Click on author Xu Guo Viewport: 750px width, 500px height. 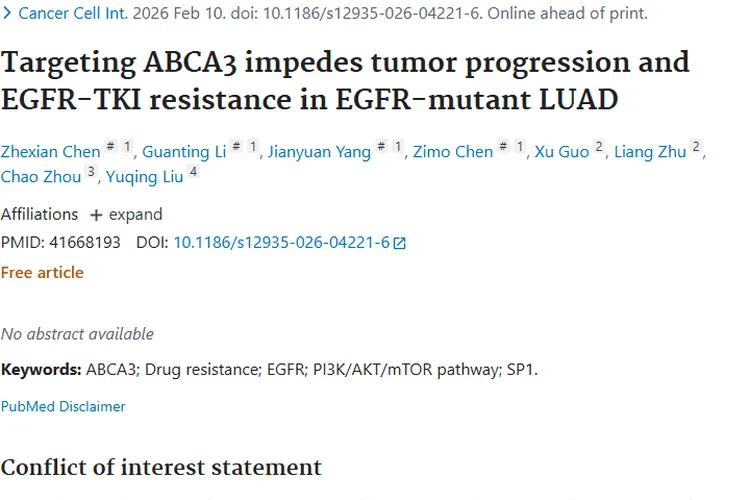click(562, 152)
